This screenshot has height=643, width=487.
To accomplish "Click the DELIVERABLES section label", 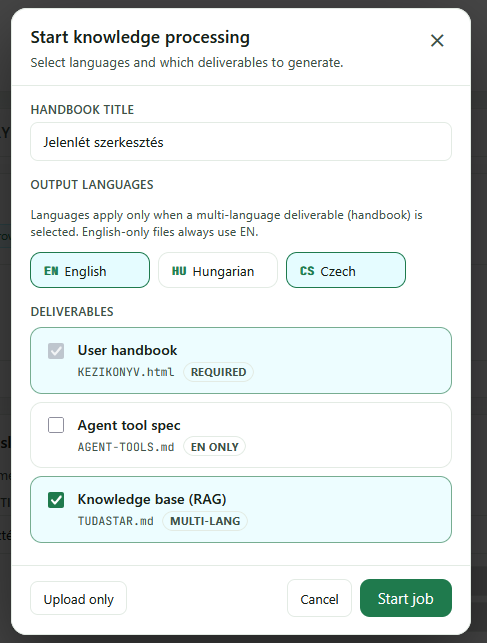I will [x=72, y=312].
